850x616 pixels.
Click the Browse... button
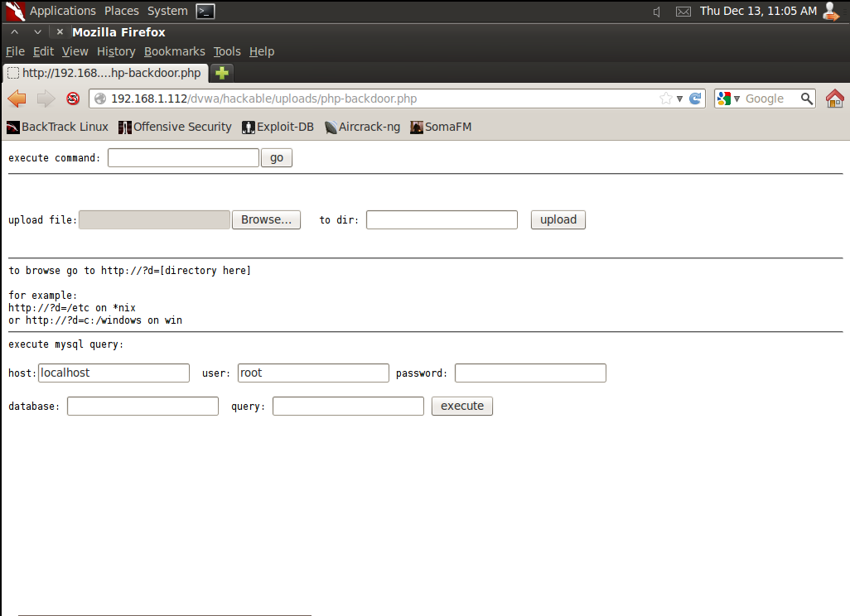click(x=266, y=219)
